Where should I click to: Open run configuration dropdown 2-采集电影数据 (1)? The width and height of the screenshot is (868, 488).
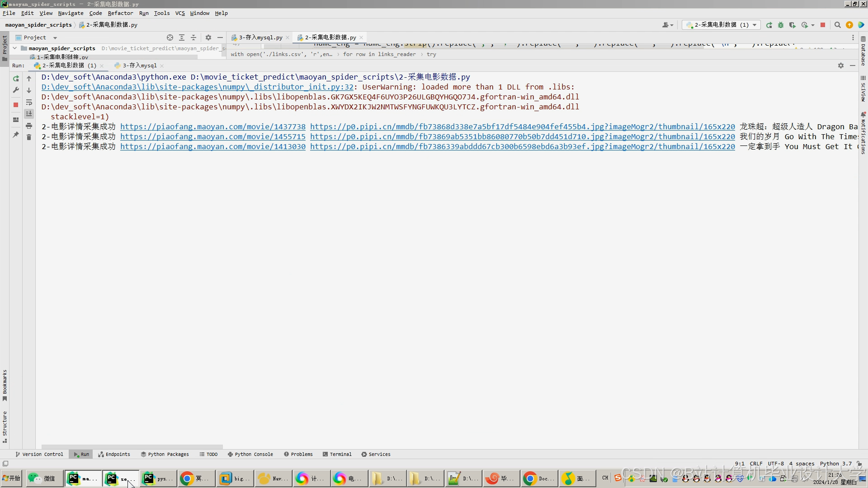721,25
